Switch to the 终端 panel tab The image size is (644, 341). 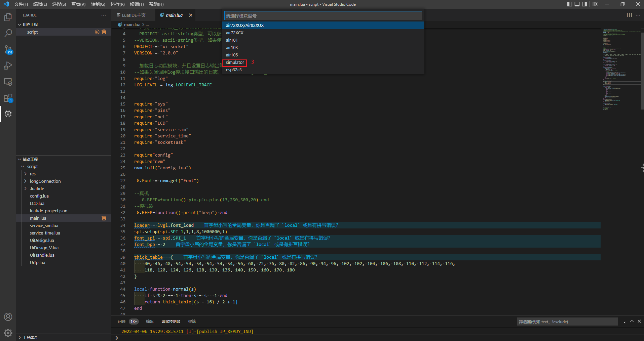click(x=192, y=322)
